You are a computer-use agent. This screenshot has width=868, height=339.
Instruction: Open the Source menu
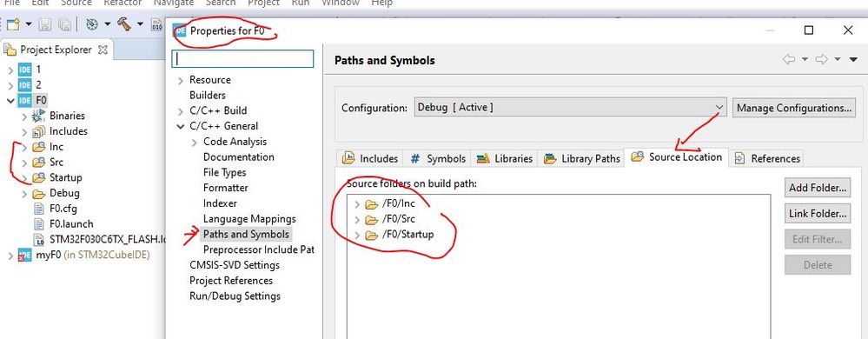[x=76, y=3]
